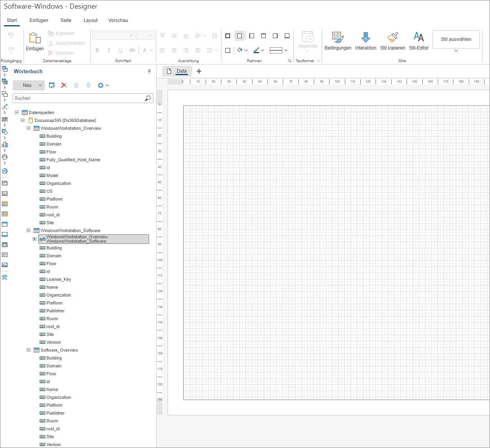Viewport: 490px width, 448px height.
Task: Collapse the WindowsWorkstation_Overview table node
Action: [28, 128]
